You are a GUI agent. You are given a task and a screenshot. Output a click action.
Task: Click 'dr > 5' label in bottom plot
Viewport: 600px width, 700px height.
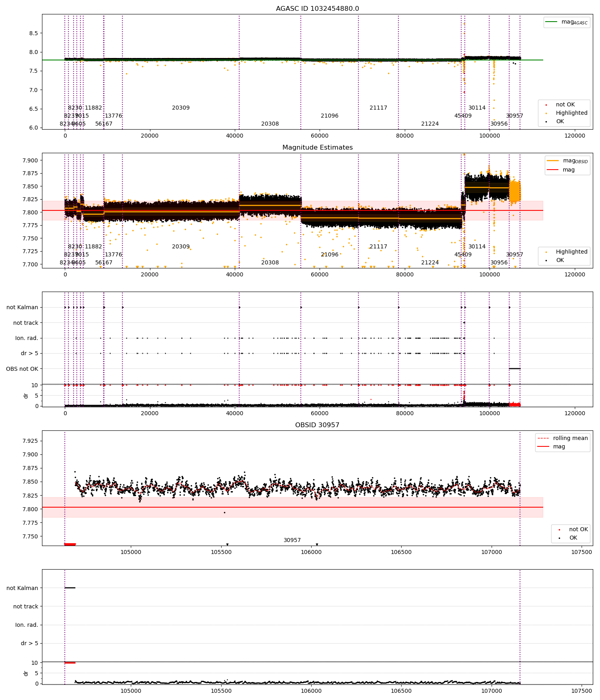(x=30, y=644)
